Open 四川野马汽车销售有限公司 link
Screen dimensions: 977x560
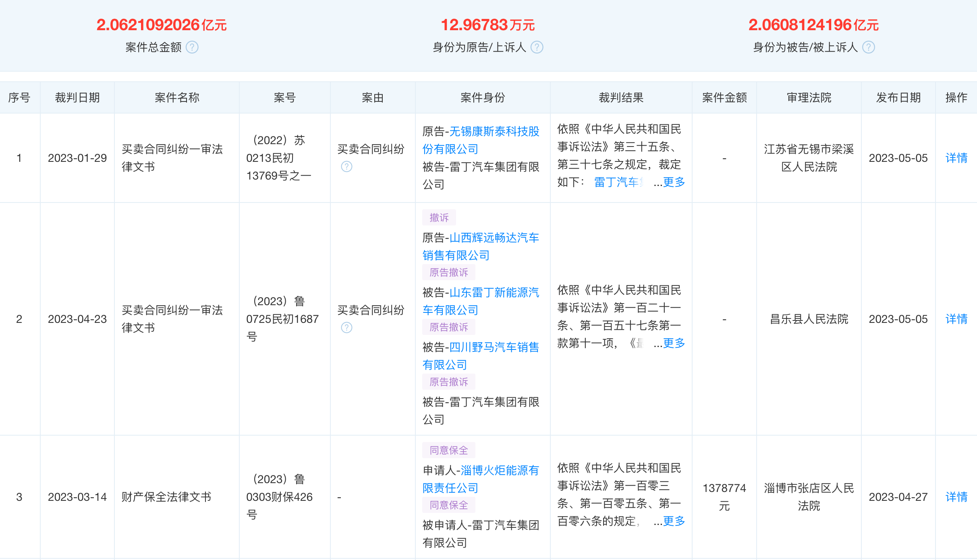tap(481, 356)
